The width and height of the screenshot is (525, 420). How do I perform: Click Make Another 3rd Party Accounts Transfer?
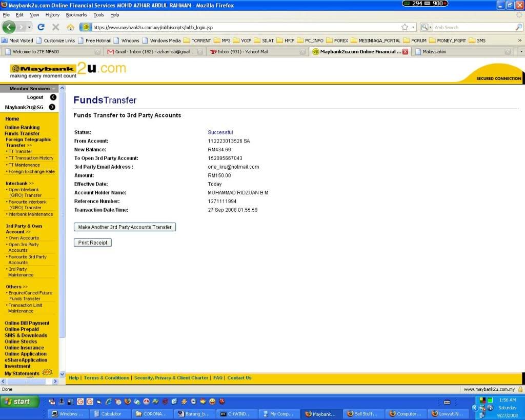click(125, 227)
